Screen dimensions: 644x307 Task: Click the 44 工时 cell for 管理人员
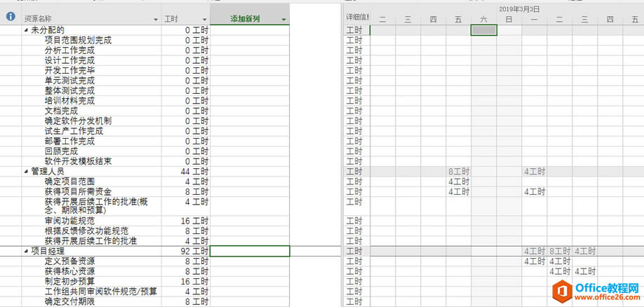(186, 171)
